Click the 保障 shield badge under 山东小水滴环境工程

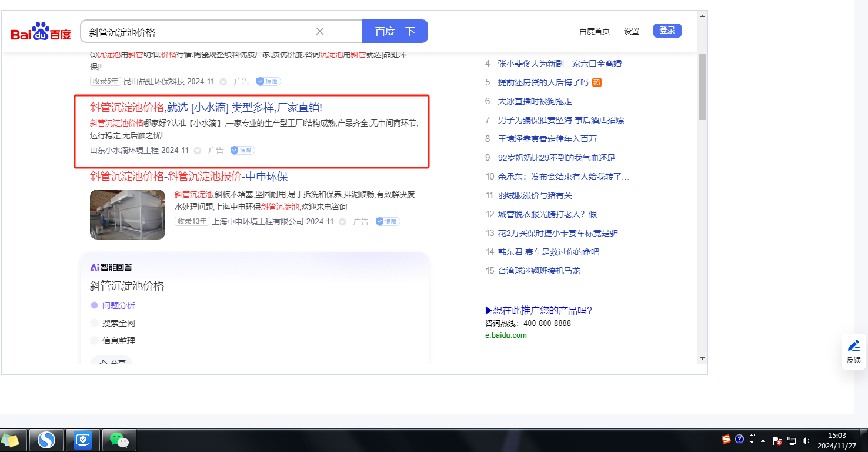pyautogui.click(x=242, y=150)
